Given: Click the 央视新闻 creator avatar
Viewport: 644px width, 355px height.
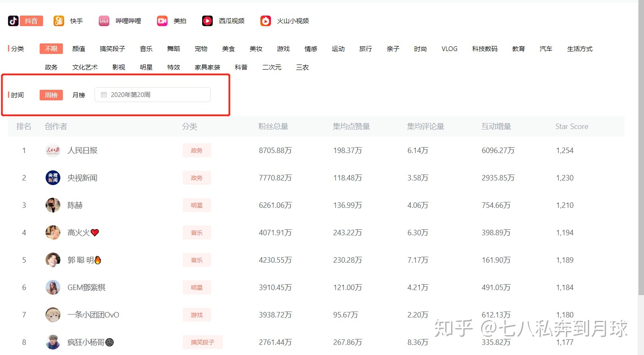Looking at the screenshot, I should coord(53,178).
